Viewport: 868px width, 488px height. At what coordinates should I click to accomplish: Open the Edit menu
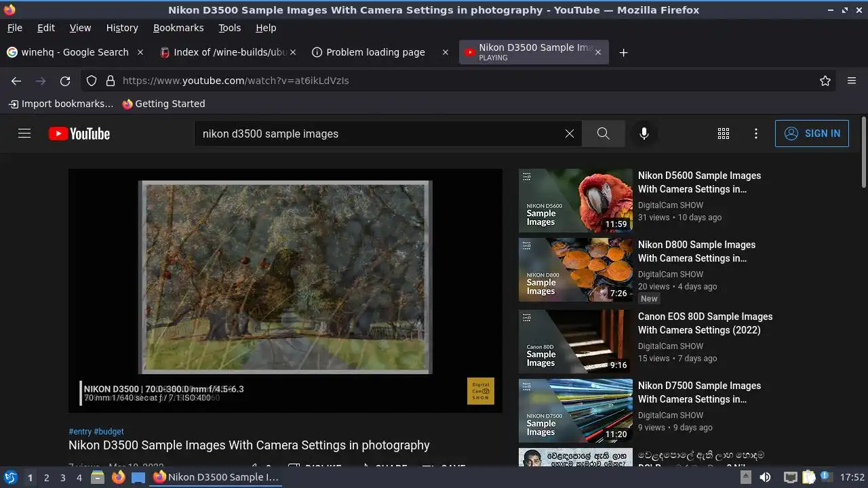[46, 28]
